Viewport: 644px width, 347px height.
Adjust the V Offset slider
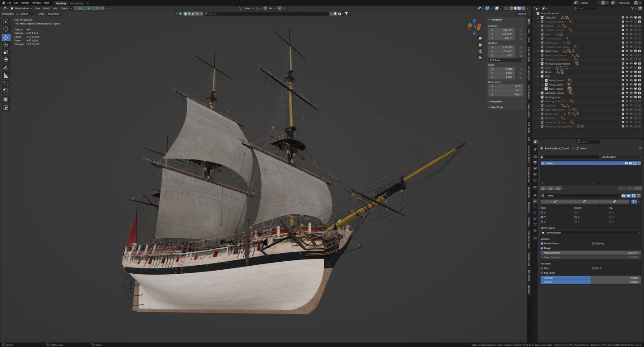tap(591, 282)
